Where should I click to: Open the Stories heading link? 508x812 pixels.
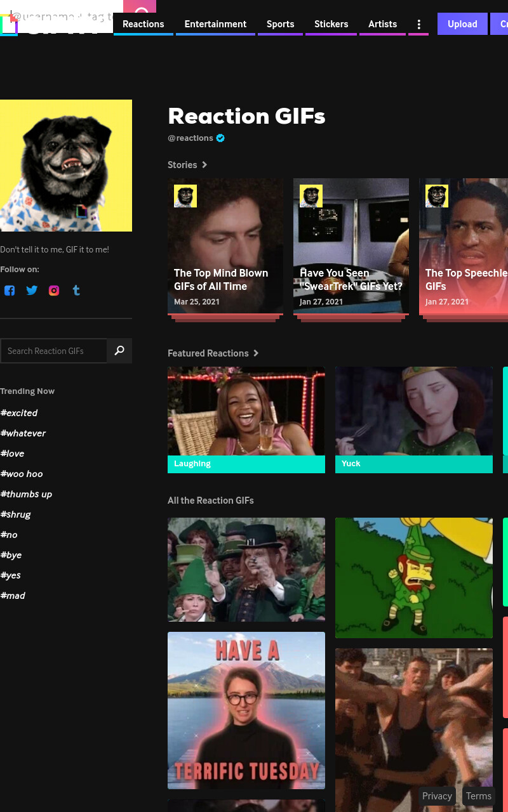(x=182, y=165)
